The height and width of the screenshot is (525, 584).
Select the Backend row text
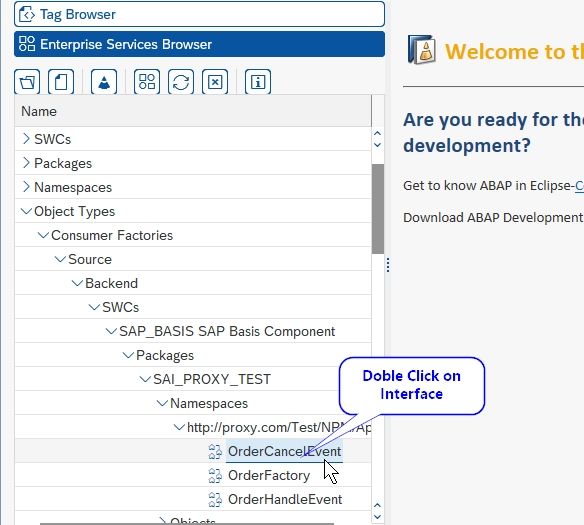[111, 283]
